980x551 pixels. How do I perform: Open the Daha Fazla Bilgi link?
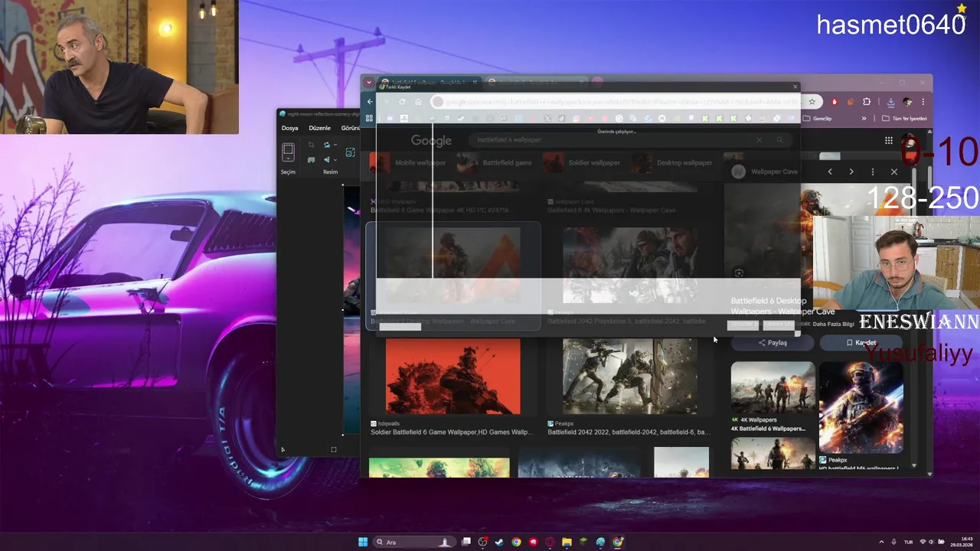coord(833,324)
